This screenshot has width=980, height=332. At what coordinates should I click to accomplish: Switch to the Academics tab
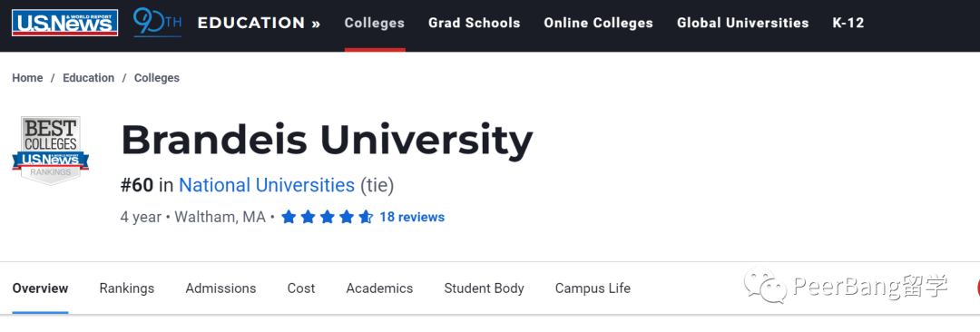point(379,288)
